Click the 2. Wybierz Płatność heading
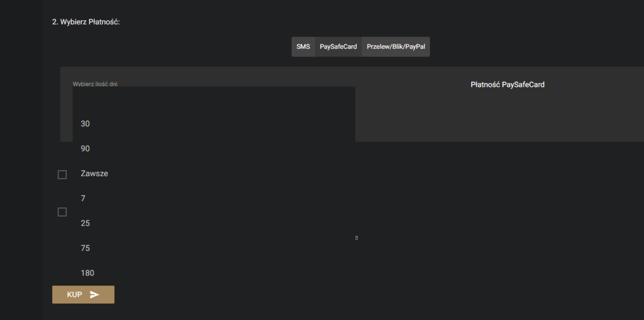 86,23
